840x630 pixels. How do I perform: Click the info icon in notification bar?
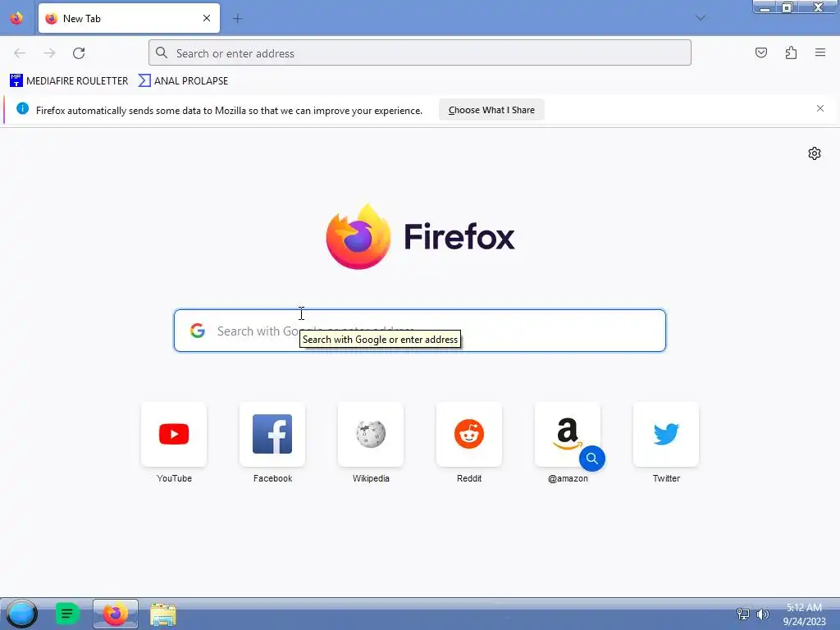22,109
